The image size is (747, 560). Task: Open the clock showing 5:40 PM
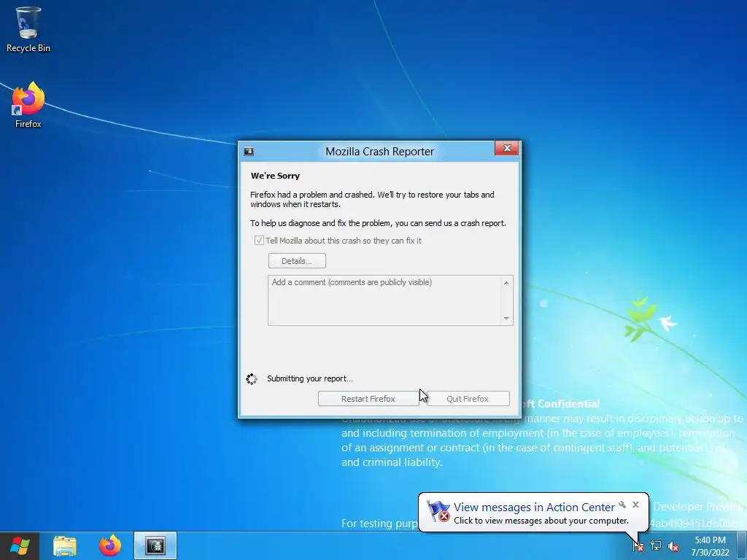point(710,546)
